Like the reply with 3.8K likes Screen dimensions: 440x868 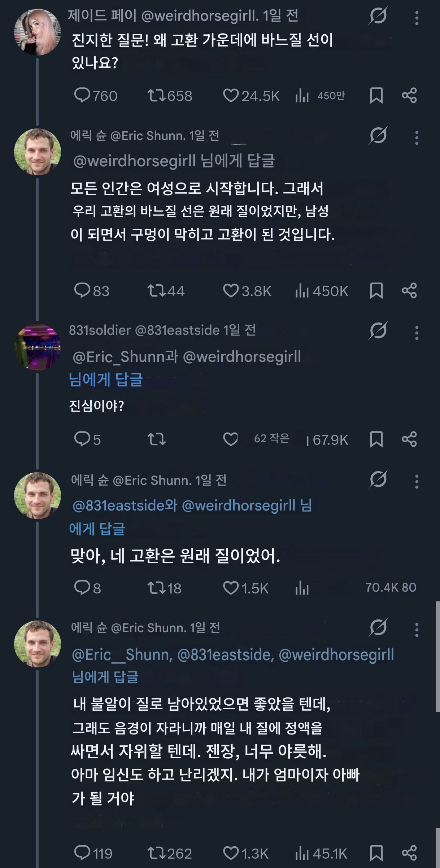[231, 291]
